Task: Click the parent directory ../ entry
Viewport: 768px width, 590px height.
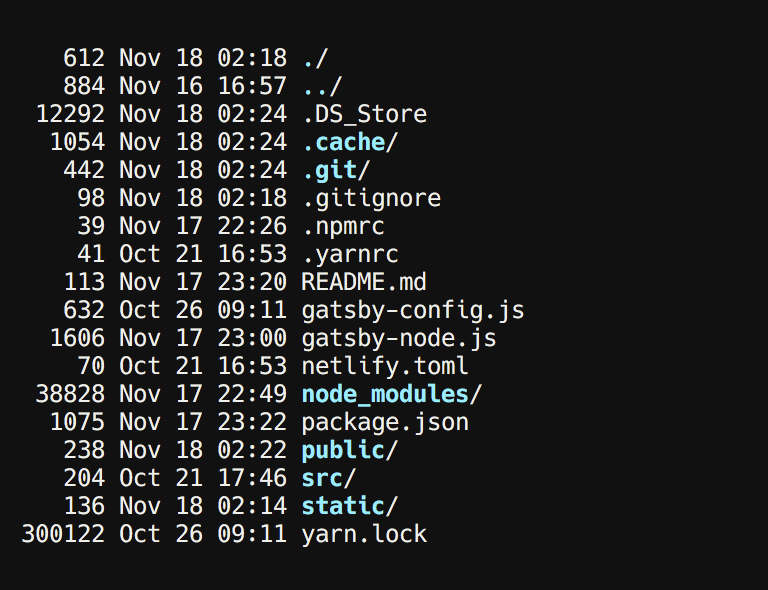Action: tap(322, 87)
